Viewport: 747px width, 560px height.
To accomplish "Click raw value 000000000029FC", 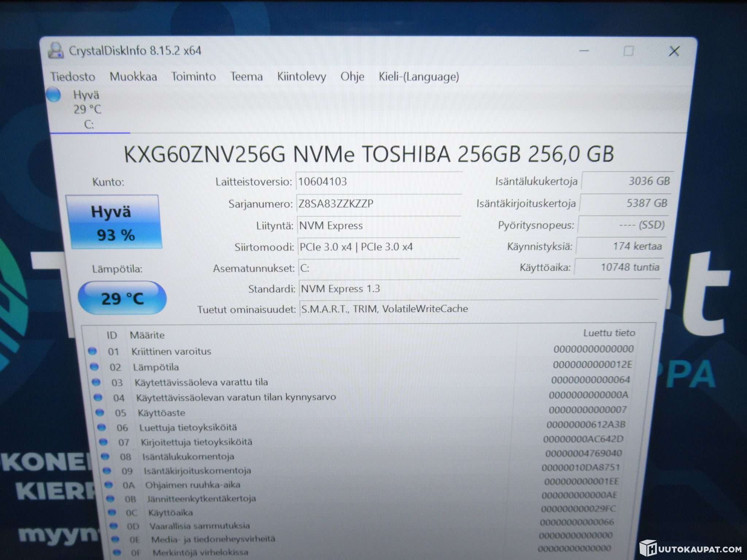I will pos(579,509).
